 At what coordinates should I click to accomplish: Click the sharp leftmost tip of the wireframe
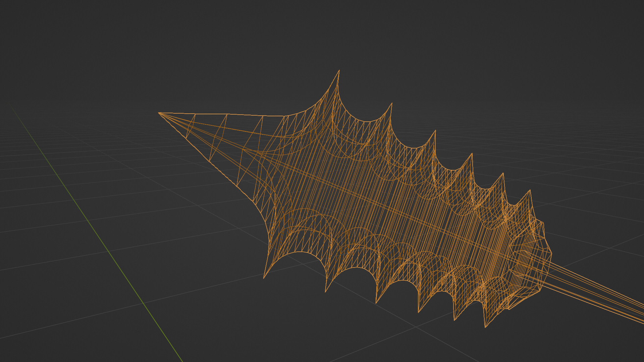(159, 113)
